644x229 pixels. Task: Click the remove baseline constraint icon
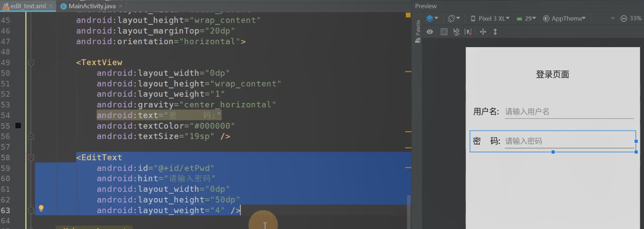(x=456, y=32)
